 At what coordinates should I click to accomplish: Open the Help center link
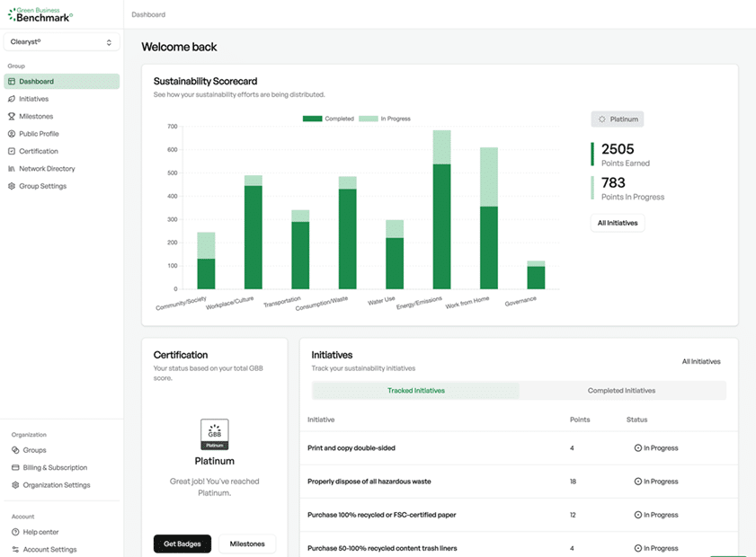click(x=40, y=532)
